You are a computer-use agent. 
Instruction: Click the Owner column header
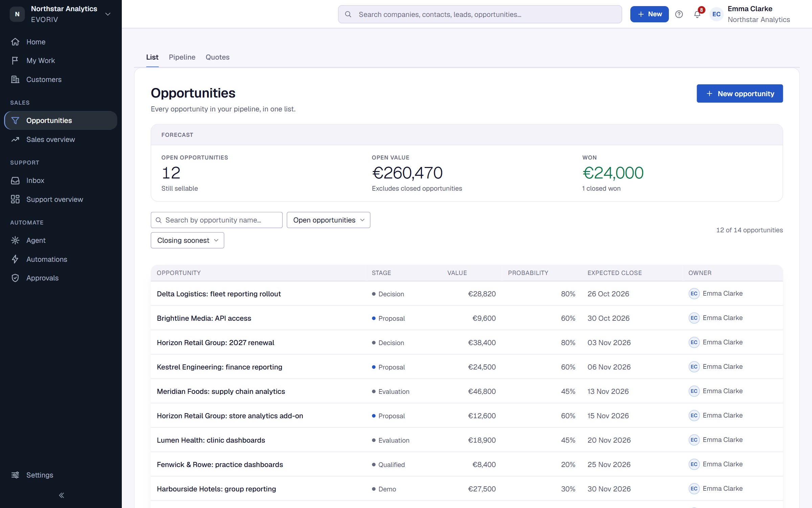tap(700, 273)
